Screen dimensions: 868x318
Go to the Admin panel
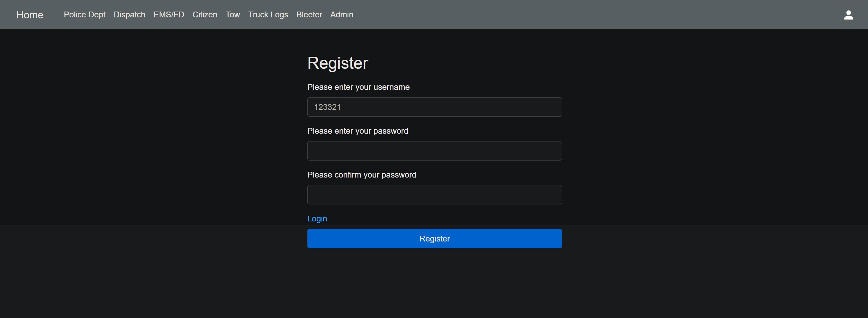click(x=342, y=15)
